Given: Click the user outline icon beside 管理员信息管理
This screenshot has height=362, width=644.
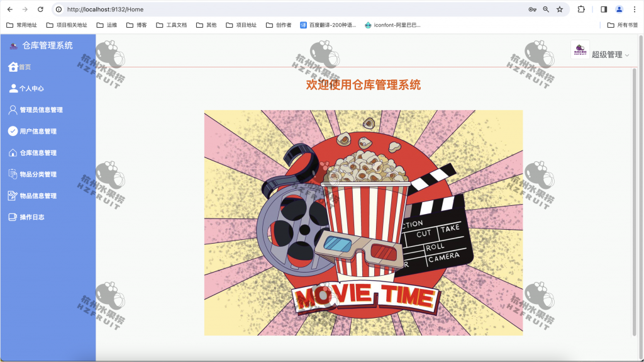Looking at the screenshot, I should point(13,110).
